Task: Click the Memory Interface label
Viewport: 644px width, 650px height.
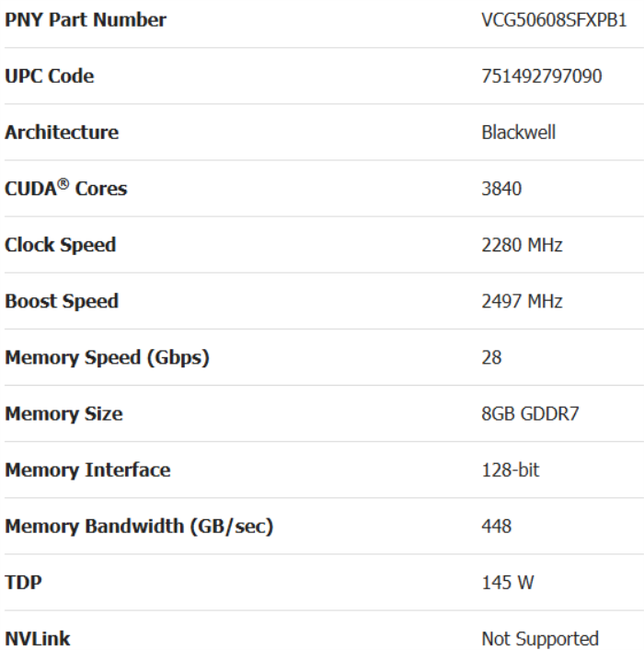Action: [x=87, y=470]
